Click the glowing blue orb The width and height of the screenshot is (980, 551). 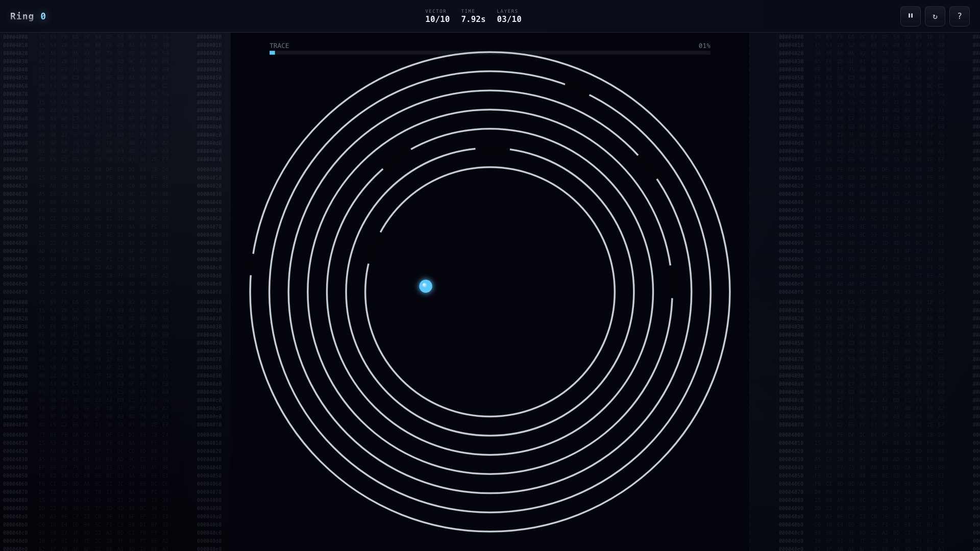pos(426,286)
